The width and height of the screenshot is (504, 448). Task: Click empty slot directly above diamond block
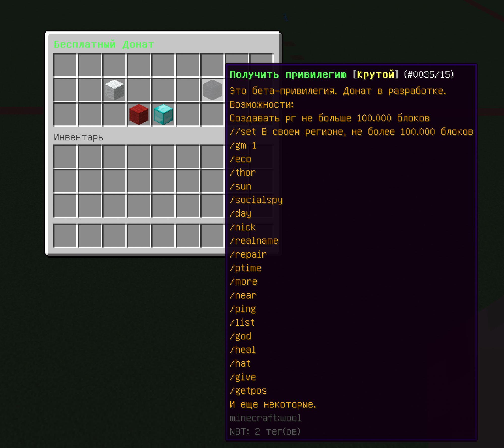pyautogui.click(x=163, y=90)
